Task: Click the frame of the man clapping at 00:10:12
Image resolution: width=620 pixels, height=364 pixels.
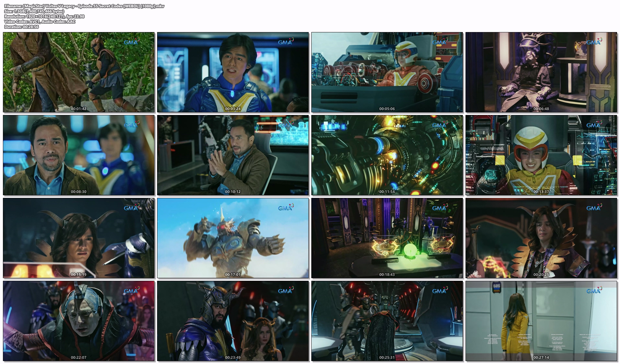Action: [x=233, y=155]
